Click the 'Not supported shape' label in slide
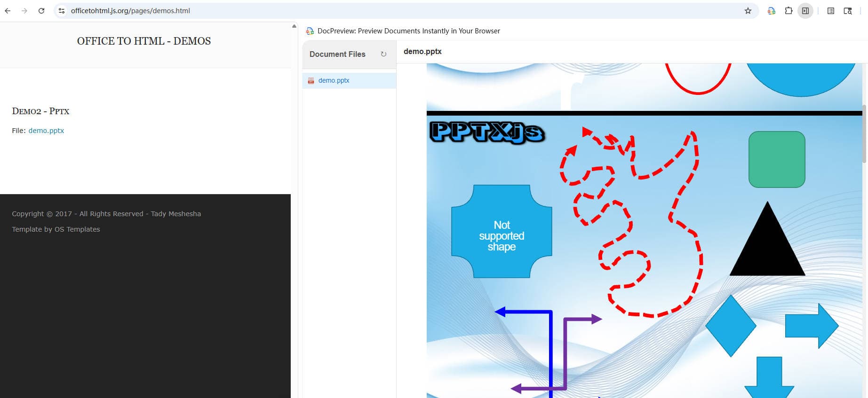The height and width of the screenshot is (398, 868). [502, 236]
